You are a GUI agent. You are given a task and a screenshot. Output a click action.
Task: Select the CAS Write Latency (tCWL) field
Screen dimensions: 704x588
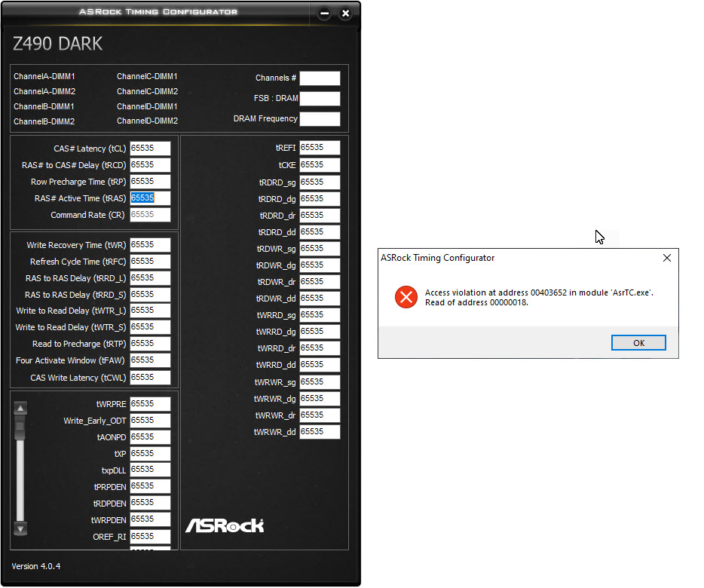(x=151, y=378)
